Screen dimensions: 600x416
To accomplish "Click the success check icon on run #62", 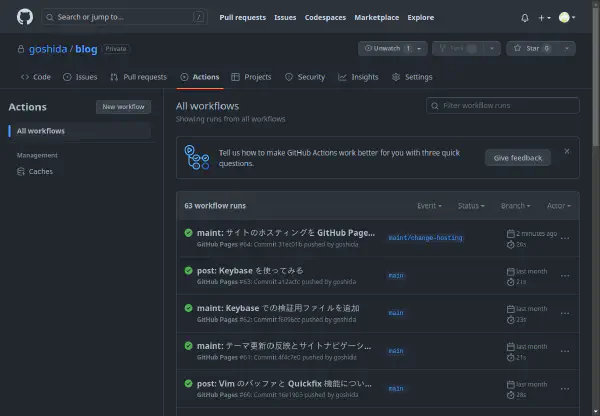I will point(188,308).
